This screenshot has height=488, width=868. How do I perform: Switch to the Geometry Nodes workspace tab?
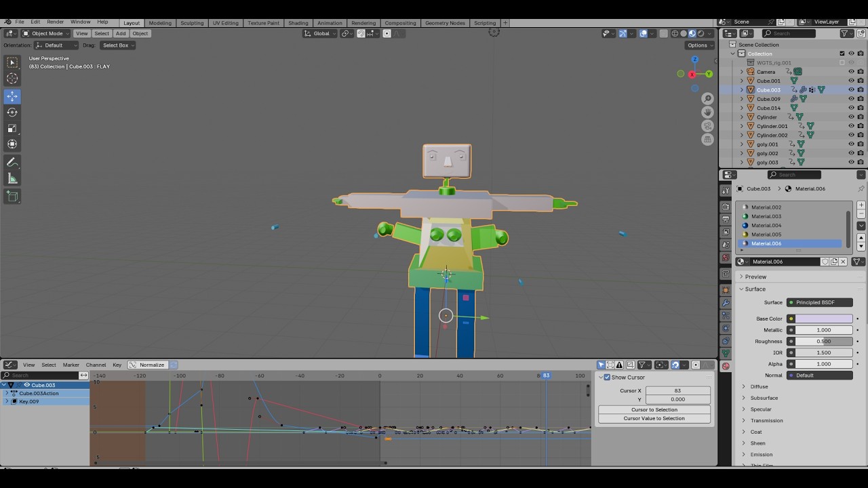(x=445, y=23)
